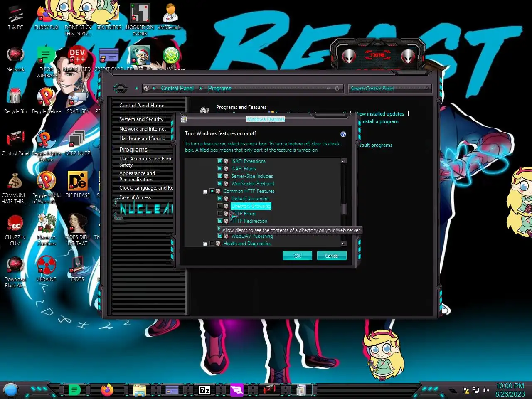Open Ease of Access category
532x399 pixels.
[x=135, y=197]
